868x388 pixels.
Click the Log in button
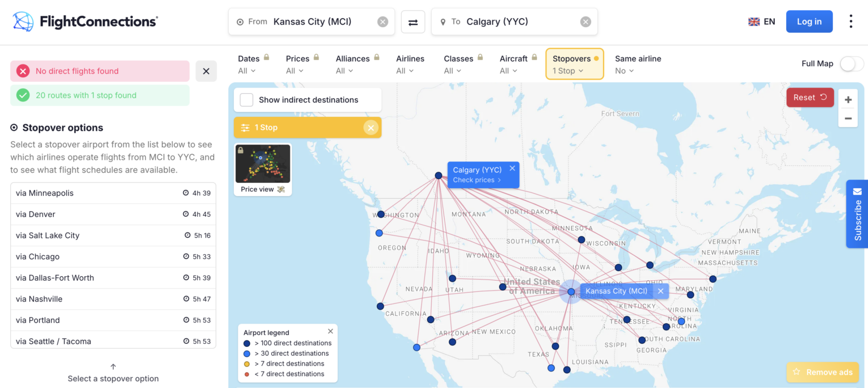click(809, 21)
